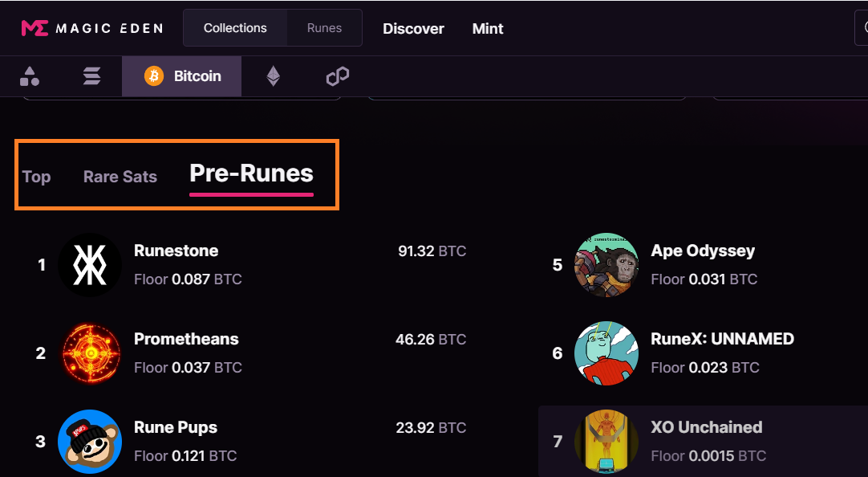Click the Ape Odyssey collection name
Screen dimensions: 868x477
703,251
